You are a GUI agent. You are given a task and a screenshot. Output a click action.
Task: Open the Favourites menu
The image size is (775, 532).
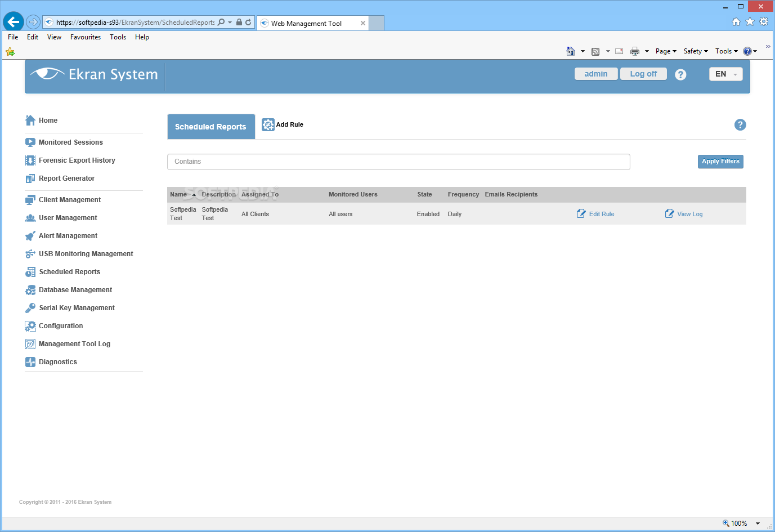tap(86, 37)
